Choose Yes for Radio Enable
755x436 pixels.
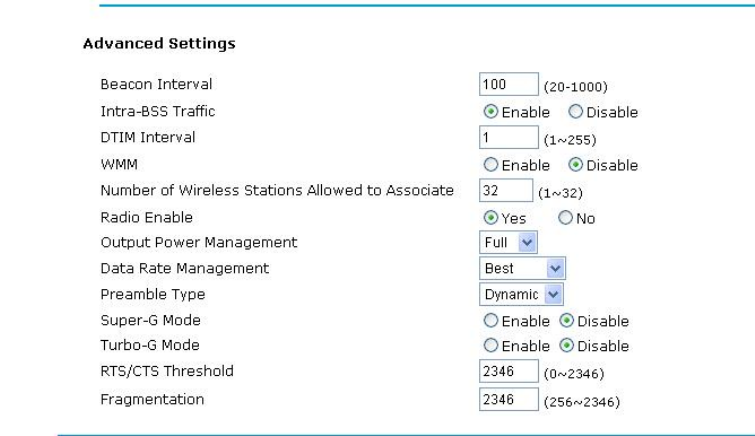pos(490,219)
